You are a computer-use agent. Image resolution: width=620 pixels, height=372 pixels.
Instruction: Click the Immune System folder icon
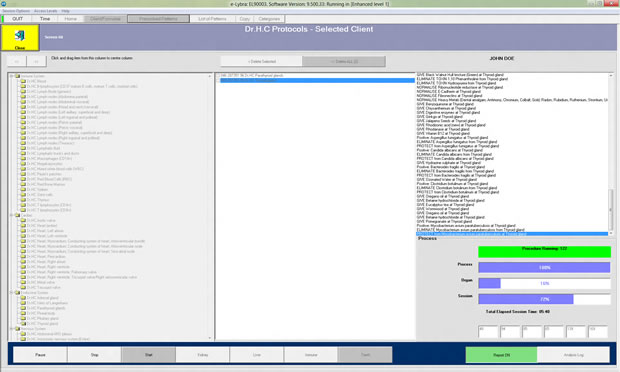17,76
